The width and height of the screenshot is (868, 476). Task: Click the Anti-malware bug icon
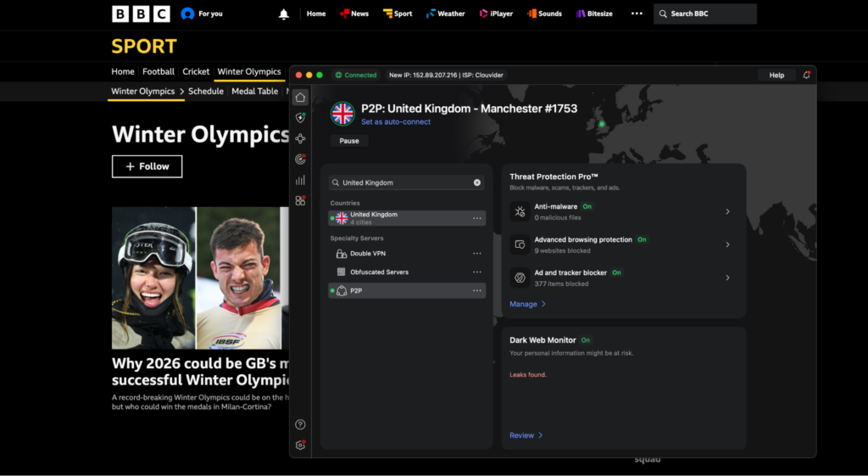[520, 211]
